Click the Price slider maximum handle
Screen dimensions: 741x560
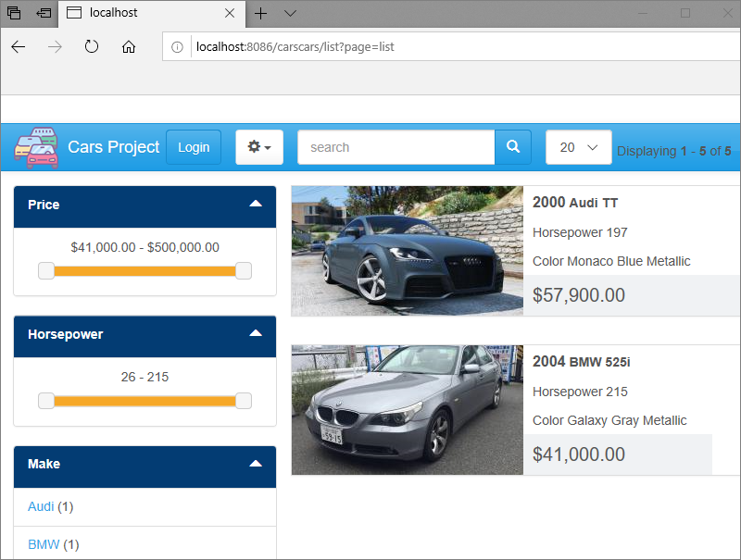pos(244,271)
